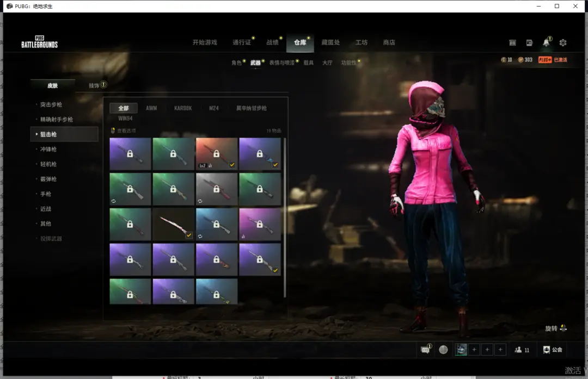Toggle the checkmark on the orange-background skin
Screen dimensions: 588x379
pyautogui.click(x=232, y=165)
